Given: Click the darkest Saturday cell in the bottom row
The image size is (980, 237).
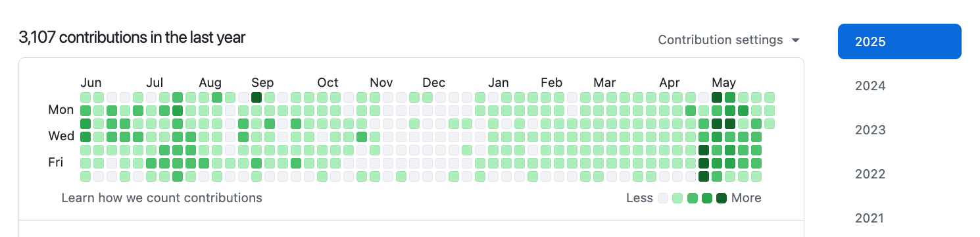Looking at the screenshot, I should pos(704,176).
